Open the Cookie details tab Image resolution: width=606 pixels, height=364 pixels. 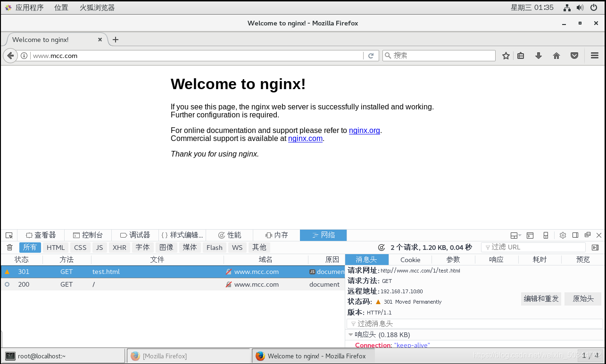410,260
